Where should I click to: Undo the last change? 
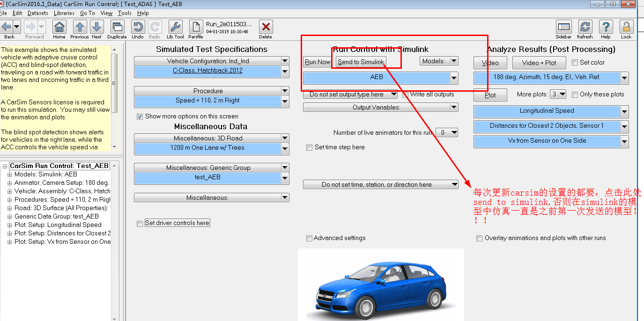click(x=138, y=27)
